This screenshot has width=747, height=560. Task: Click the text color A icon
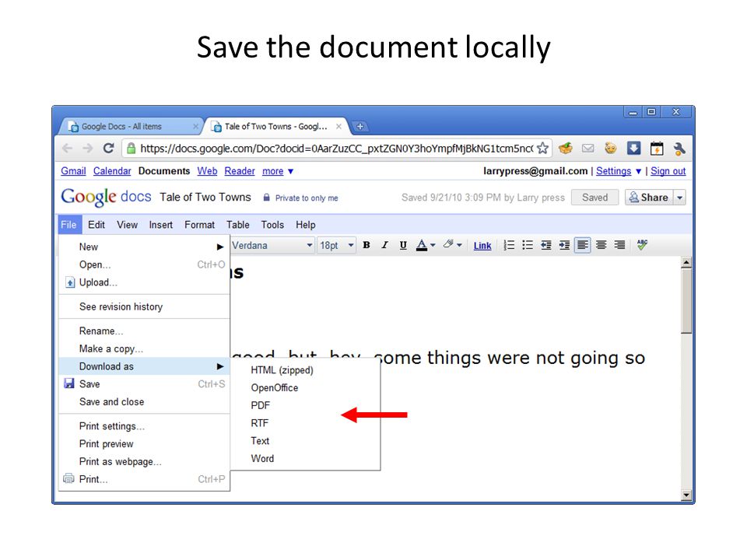(422, 245)
